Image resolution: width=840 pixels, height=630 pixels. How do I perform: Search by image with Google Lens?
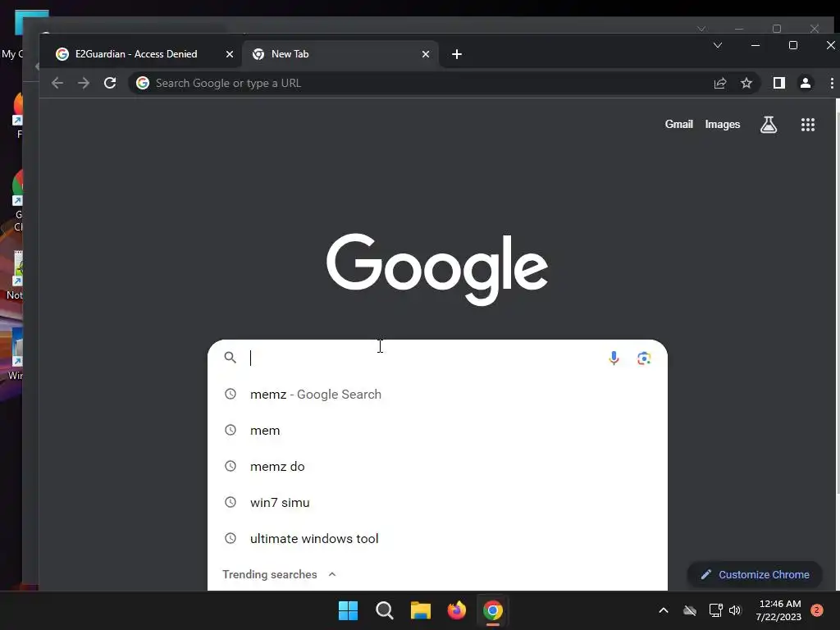pyautogui.click(x=644, y=358)
